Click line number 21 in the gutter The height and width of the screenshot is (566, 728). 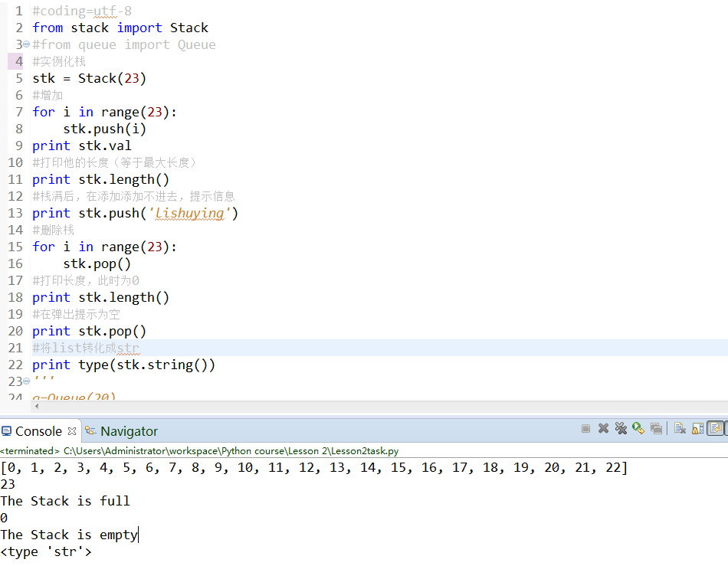pyautogui.click(x=15, y=348)
